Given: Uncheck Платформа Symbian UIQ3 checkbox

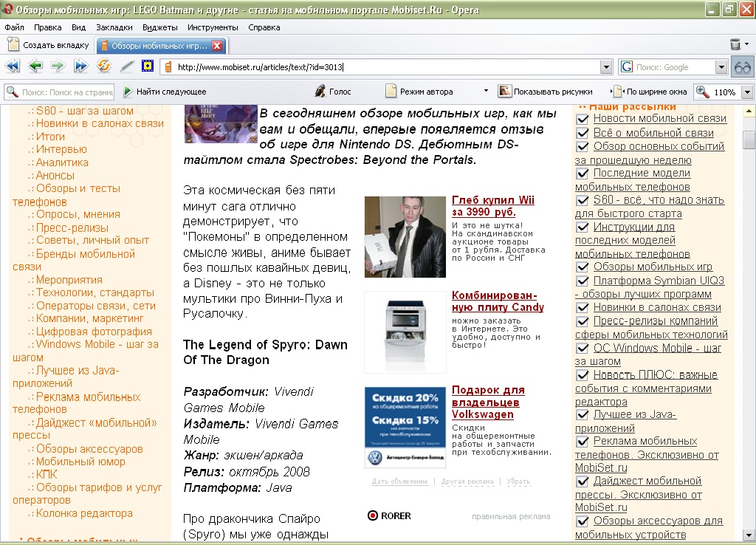Looking at the screenshot, I should pos(583,281).
